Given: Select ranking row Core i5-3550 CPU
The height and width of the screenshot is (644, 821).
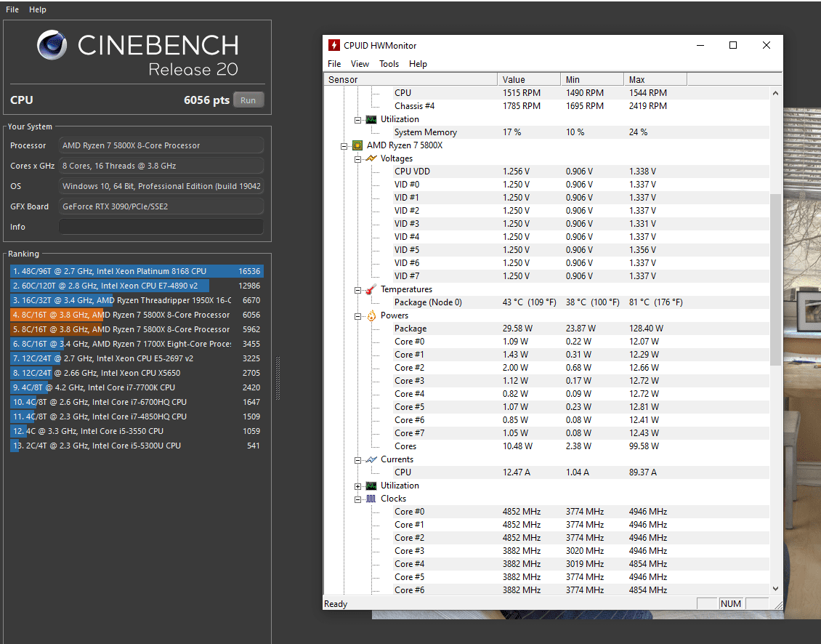Looking at the screenshot, I should tap(137, 431).
